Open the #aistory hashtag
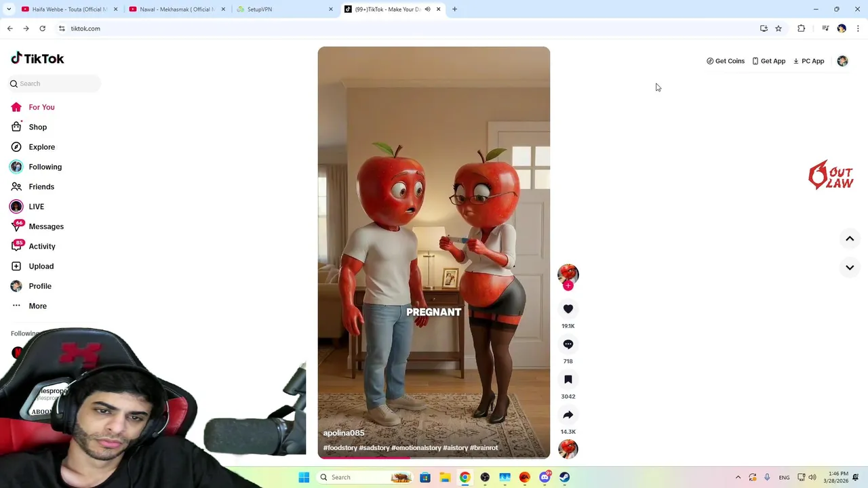868x488 pixels. point(456,448)
